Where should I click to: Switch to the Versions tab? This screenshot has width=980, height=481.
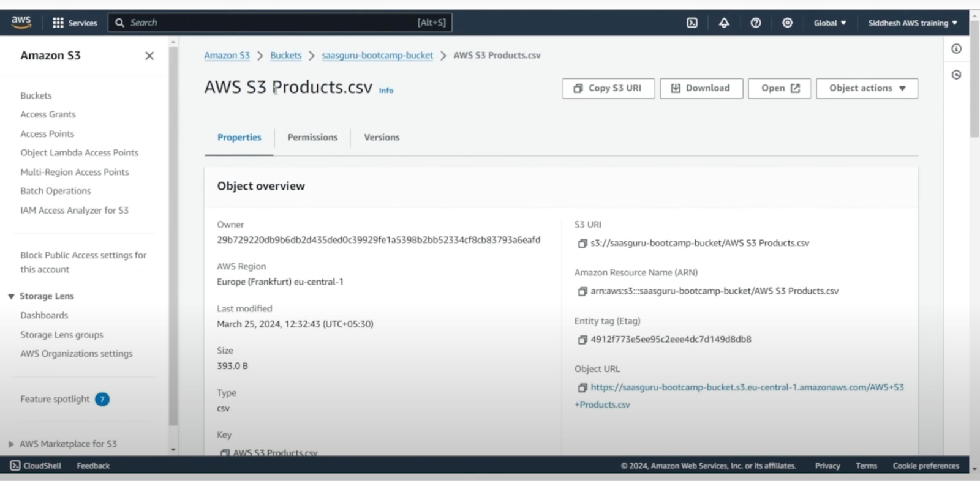(x=382, y=138)
